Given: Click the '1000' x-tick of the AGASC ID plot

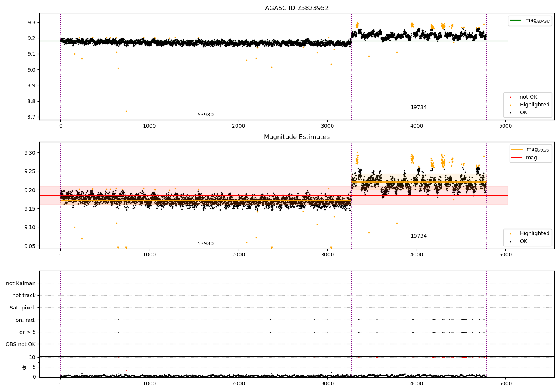Looking at the screenshot, I should (x=150, y=126).
